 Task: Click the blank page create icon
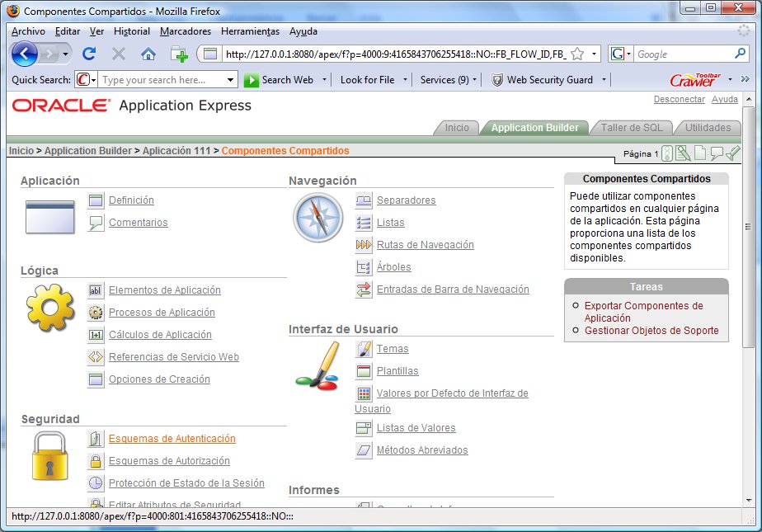(x=700, y=153)
